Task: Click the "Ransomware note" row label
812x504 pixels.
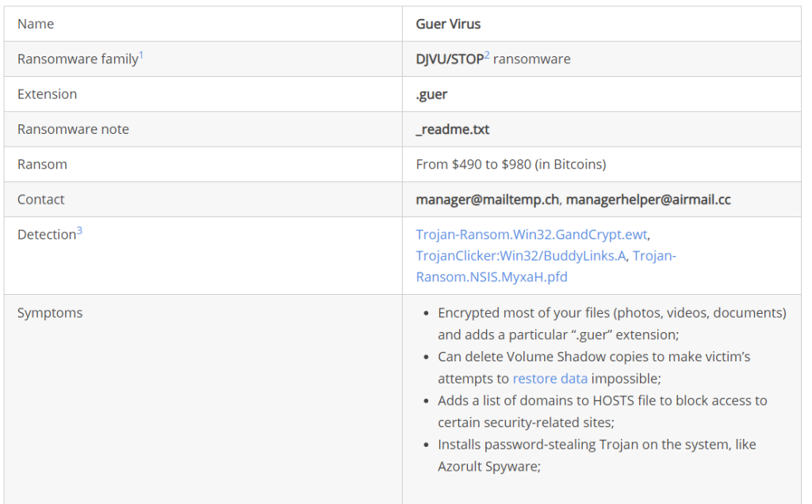Action: pos(73,129)
